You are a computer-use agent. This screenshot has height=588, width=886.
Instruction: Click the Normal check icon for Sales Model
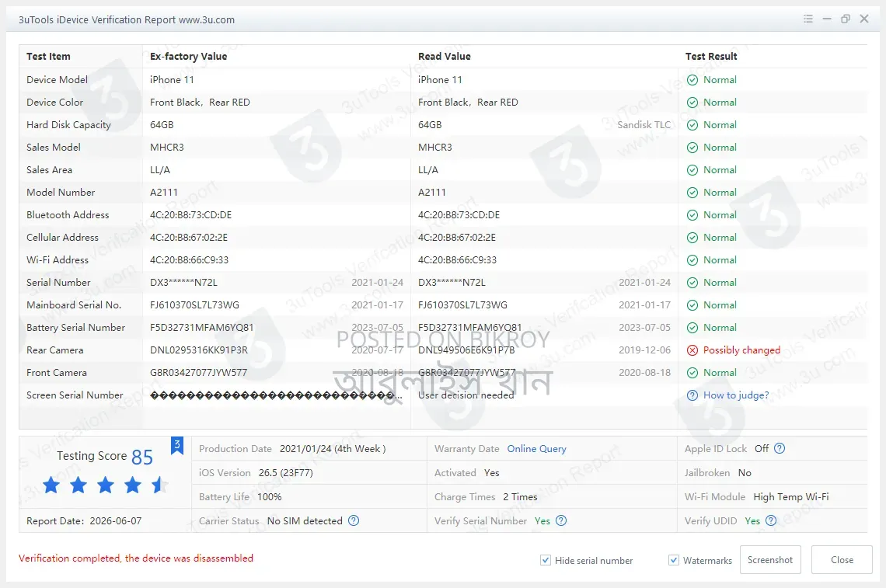click(x=692, y=148)
